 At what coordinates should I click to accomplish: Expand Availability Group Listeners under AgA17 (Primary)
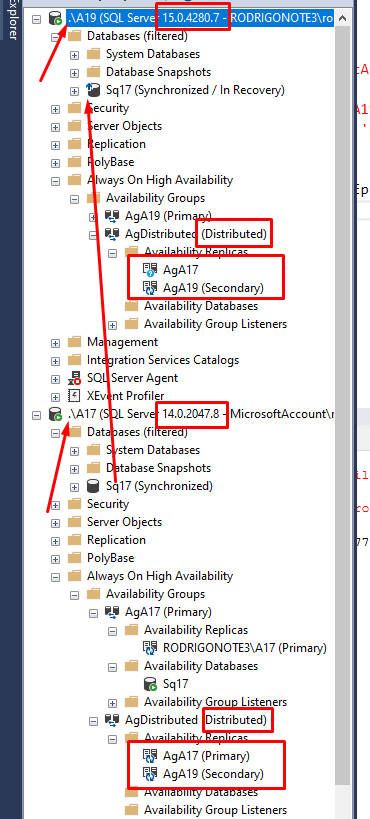(x=112, y=703)
